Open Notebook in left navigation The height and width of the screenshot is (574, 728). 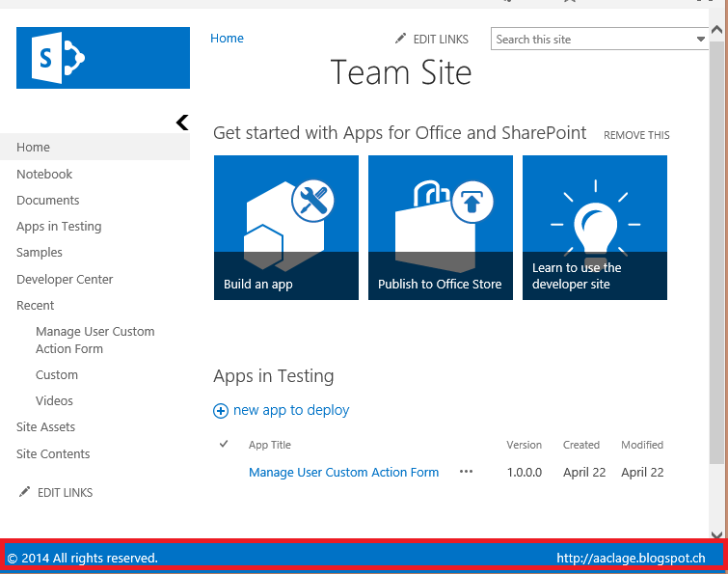pos(44,175)
